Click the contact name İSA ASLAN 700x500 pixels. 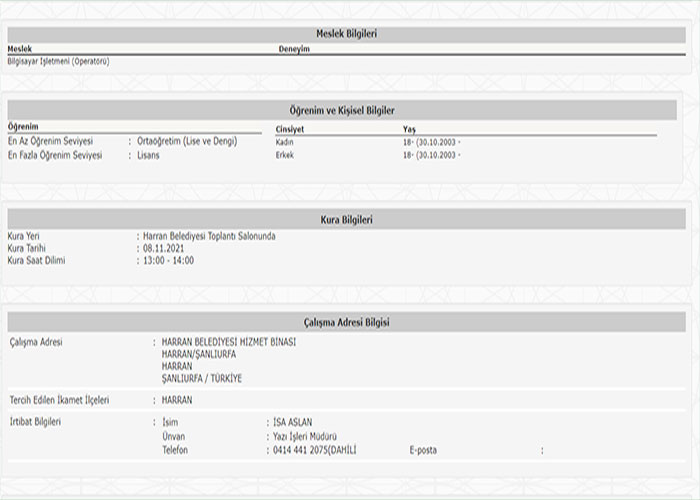pos(299,422)
